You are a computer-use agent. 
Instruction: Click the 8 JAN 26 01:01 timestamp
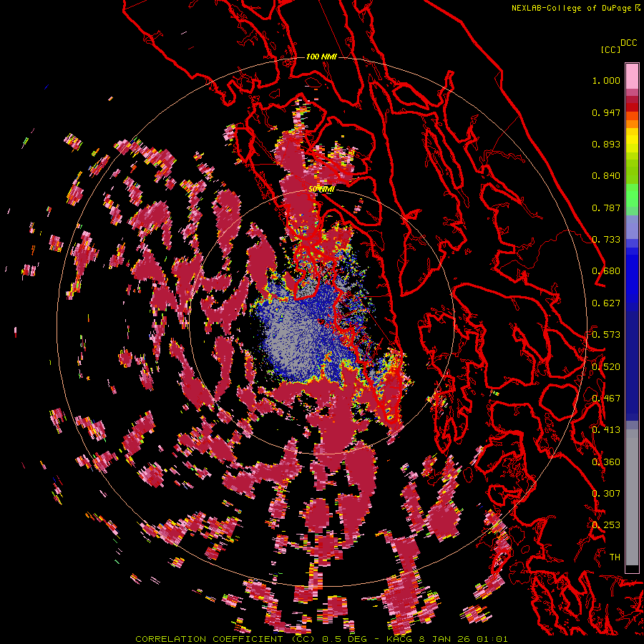pyautogui.click(x=463, y=639)
